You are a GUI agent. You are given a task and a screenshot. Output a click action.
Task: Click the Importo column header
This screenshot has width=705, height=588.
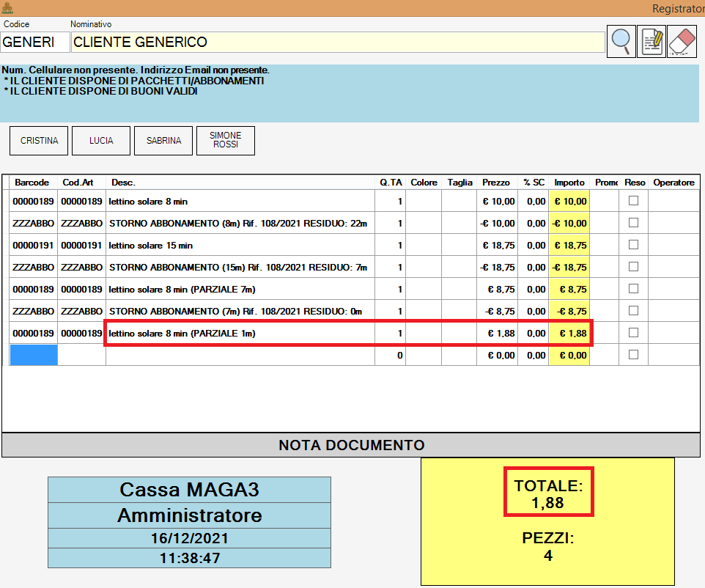click(569, 183)
